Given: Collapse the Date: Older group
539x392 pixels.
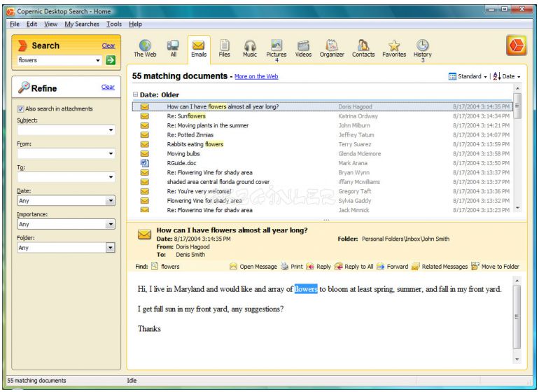Looking at the screenshot, I should [135, 94].
